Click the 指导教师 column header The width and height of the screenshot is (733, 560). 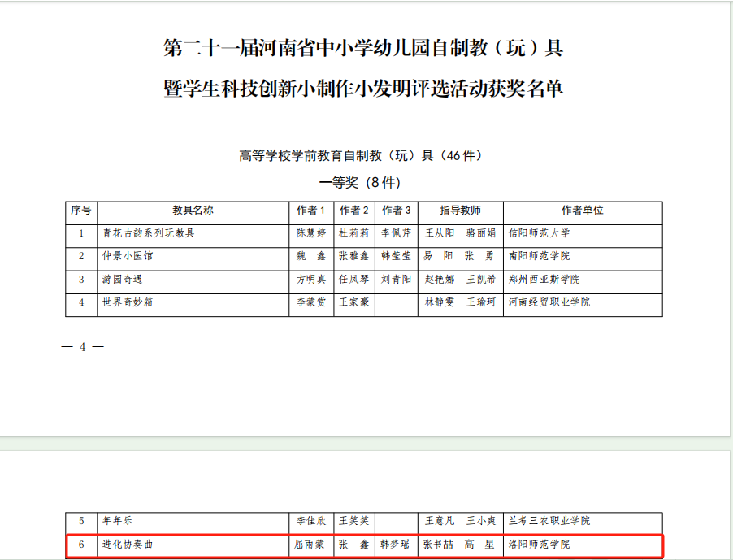tap(460, 211)
